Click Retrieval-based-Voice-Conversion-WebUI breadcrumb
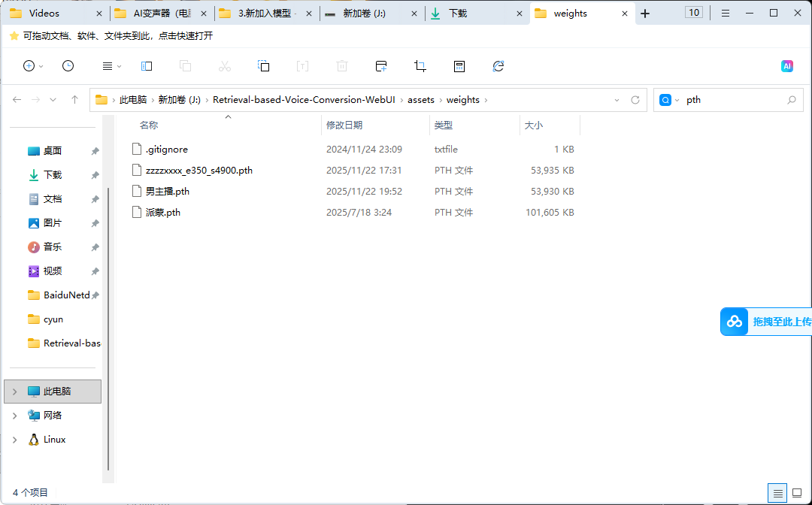The height and width of the screenshot is (505, 812). (x=304, y=100)
